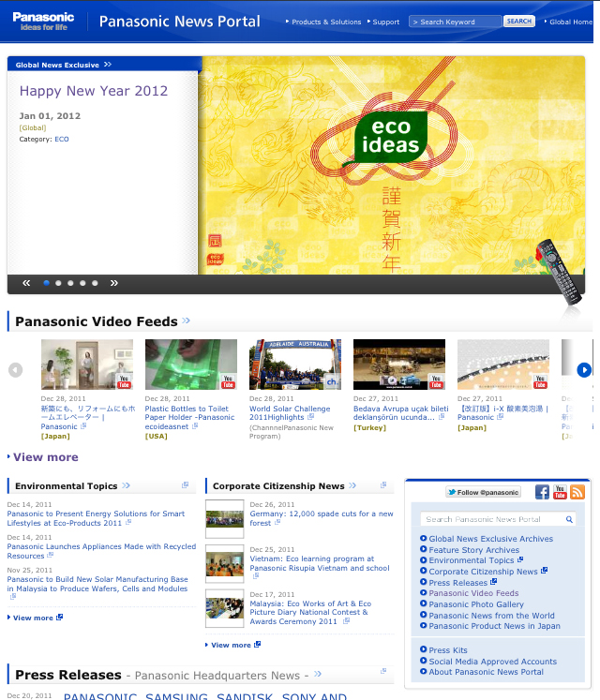Go to Global Home

coord(571,22)
